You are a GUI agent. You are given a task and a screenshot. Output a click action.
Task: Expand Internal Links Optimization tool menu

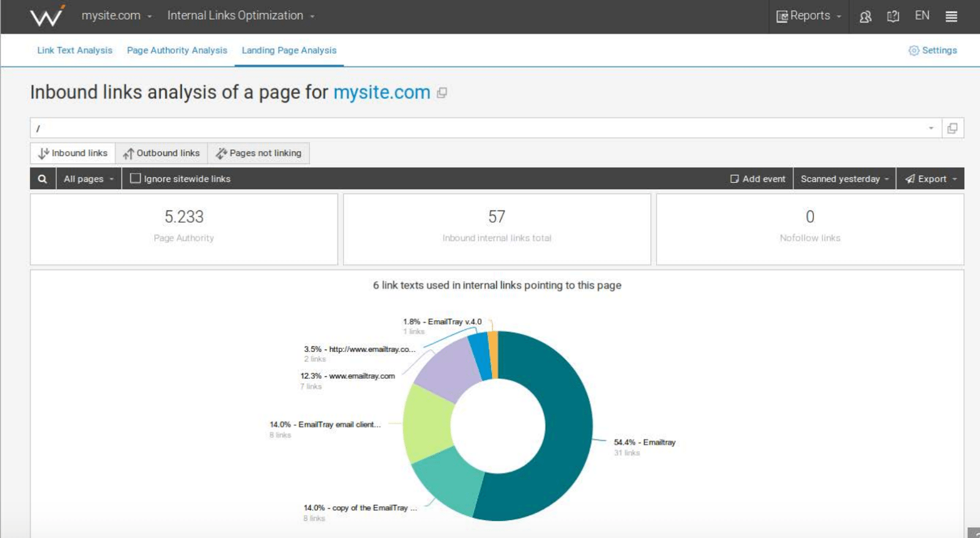pos(241,16)
